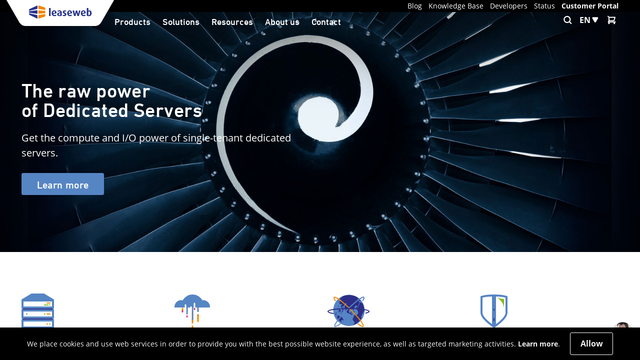Screen dimensions: 640x360
Task: Open the Customer Portal link
Action: pos(590,6)
